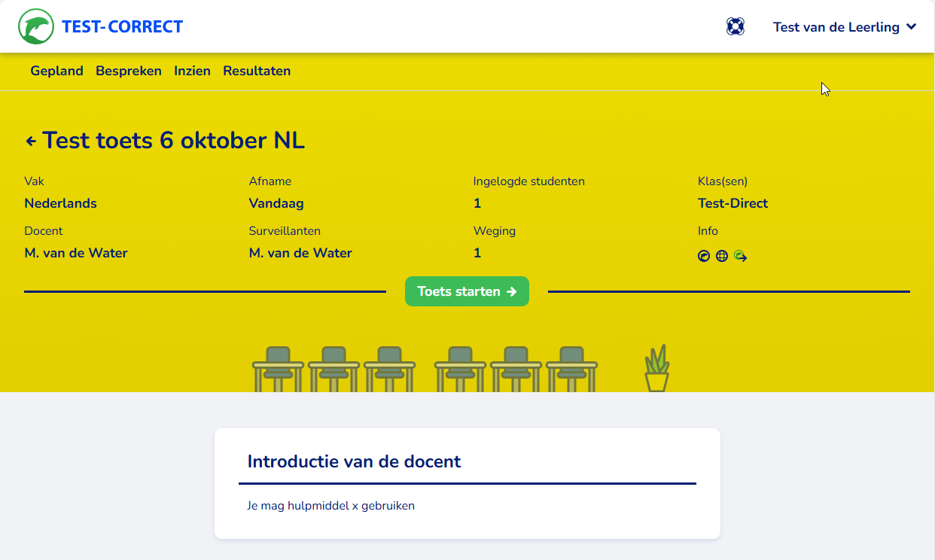This screenshot has width=935, height=560.
Task: Click the Test-Correct dolphin logo
Action: tap(35, 27)
